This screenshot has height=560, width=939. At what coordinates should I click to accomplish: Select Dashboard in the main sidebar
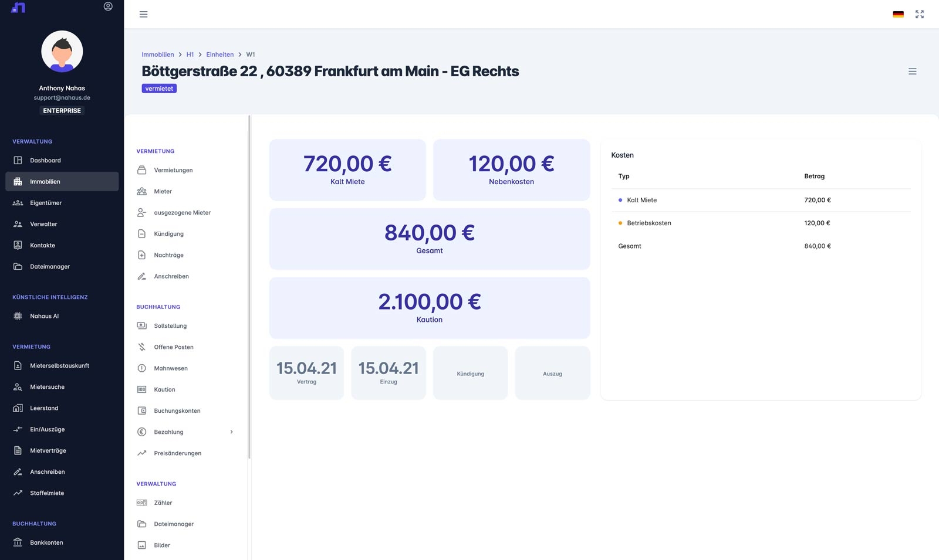click(x=45, y=161)
